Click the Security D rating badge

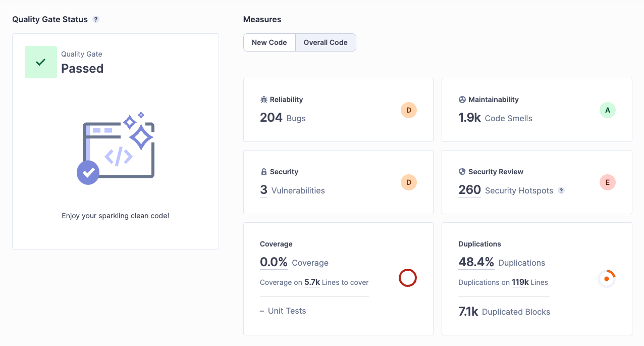[409, 182]
